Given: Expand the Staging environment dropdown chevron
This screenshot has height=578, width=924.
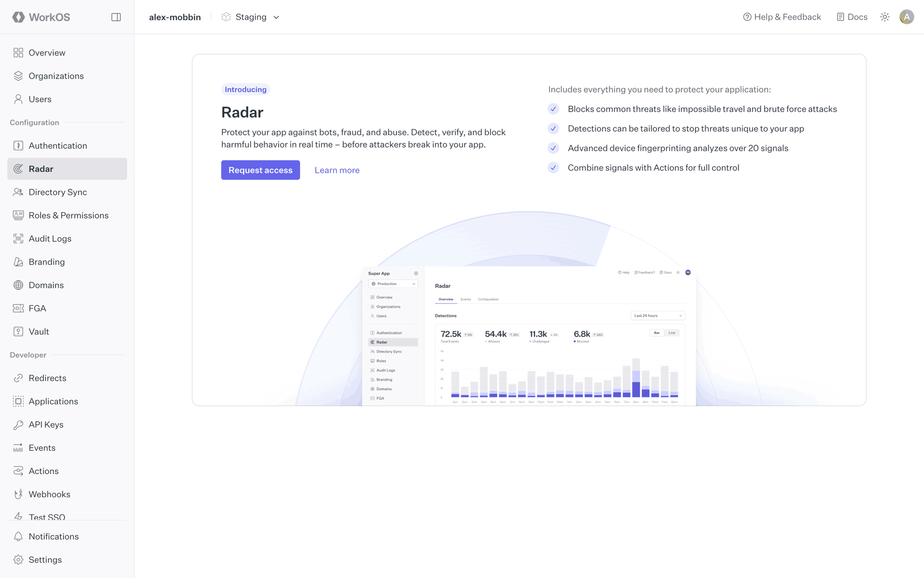Looking at the screenshot, I should (x=276, y=17).
